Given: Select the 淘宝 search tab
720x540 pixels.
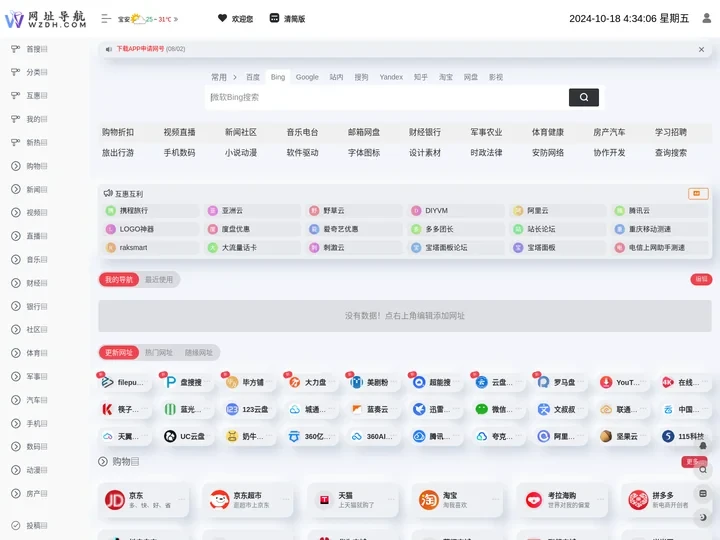Looking at the screenshot, I should [x=445, y=77].
